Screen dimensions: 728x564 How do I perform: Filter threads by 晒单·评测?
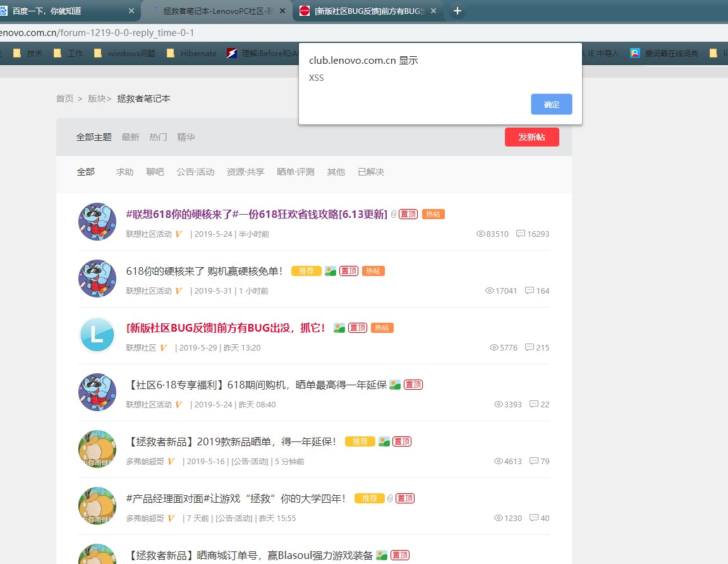(x=296, y=172)
